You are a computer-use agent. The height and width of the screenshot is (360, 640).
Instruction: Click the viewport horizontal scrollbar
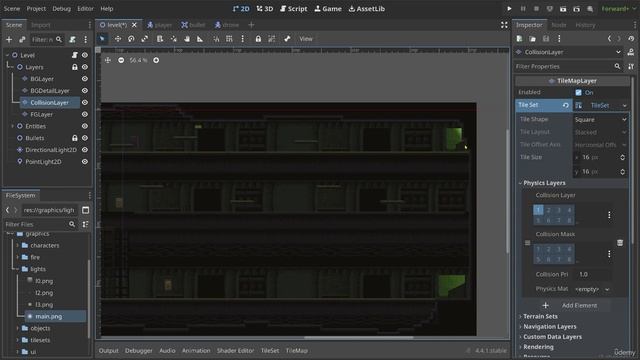pyautogui.click(x=358, y=338)
